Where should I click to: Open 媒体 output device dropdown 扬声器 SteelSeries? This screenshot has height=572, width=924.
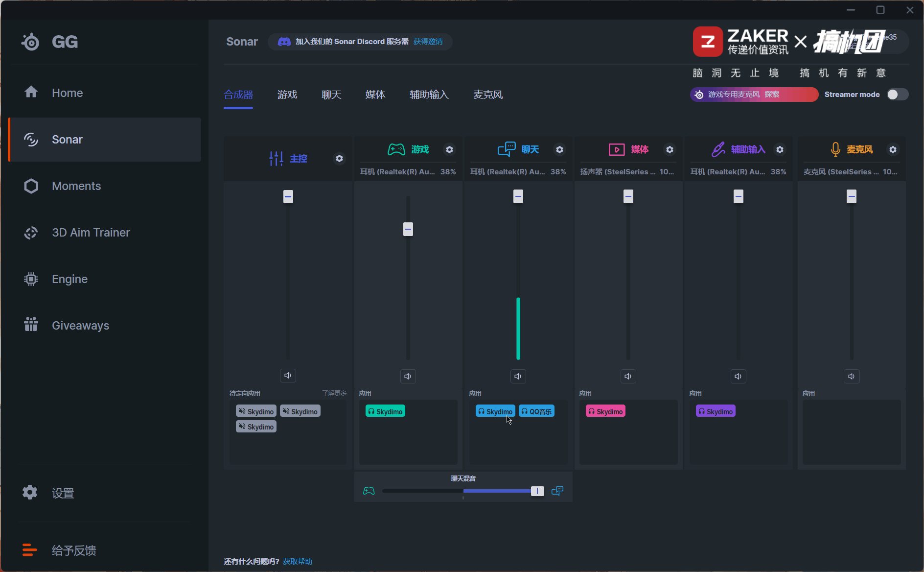(628, 172)
